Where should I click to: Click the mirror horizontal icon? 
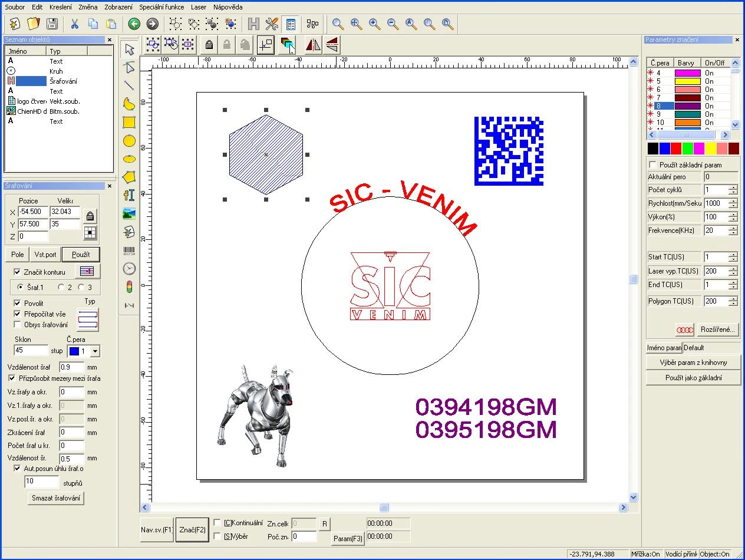(x=313, y=45)
